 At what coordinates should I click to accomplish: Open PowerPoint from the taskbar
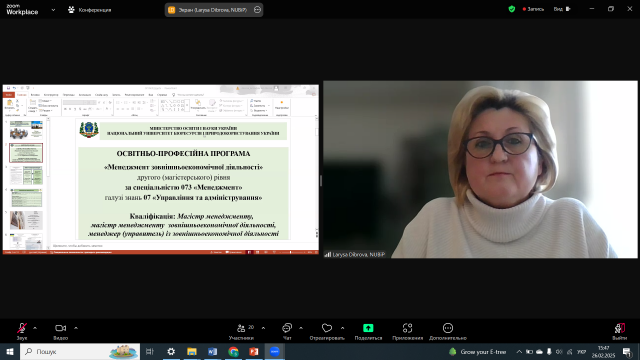tap(254, 351)
